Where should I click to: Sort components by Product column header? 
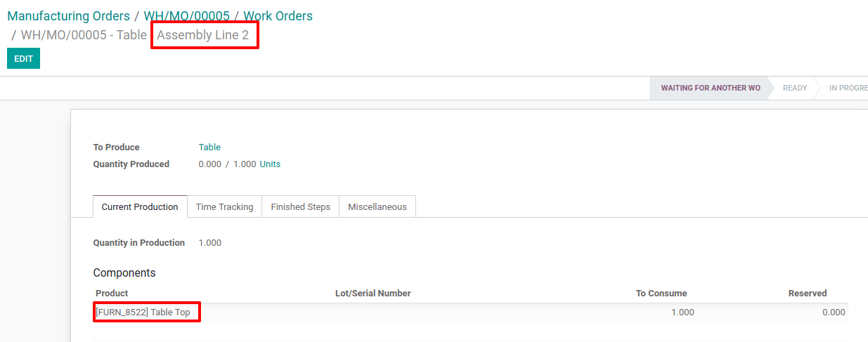(112, 294)
